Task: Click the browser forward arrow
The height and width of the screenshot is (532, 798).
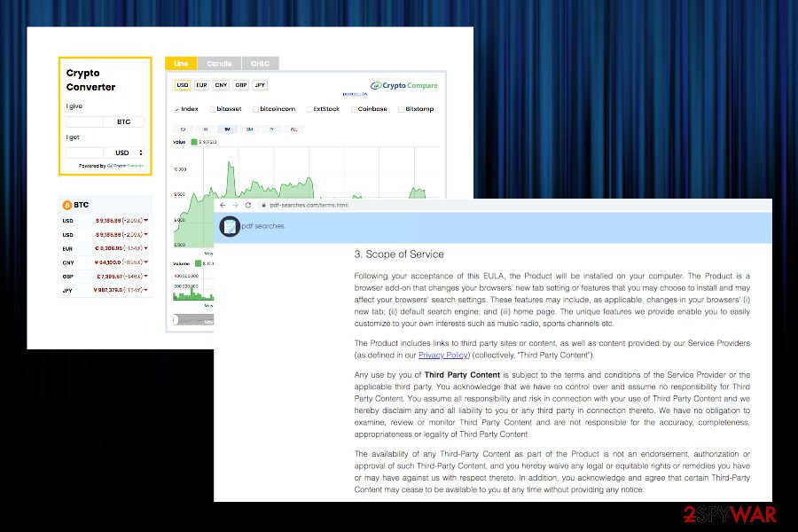Action: click(x=235, y=205)
